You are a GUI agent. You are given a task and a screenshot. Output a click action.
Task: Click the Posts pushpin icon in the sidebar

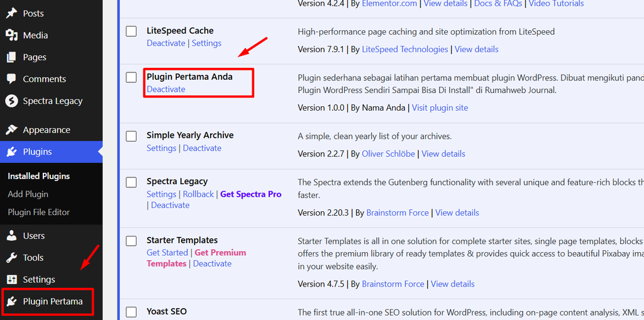11,13
